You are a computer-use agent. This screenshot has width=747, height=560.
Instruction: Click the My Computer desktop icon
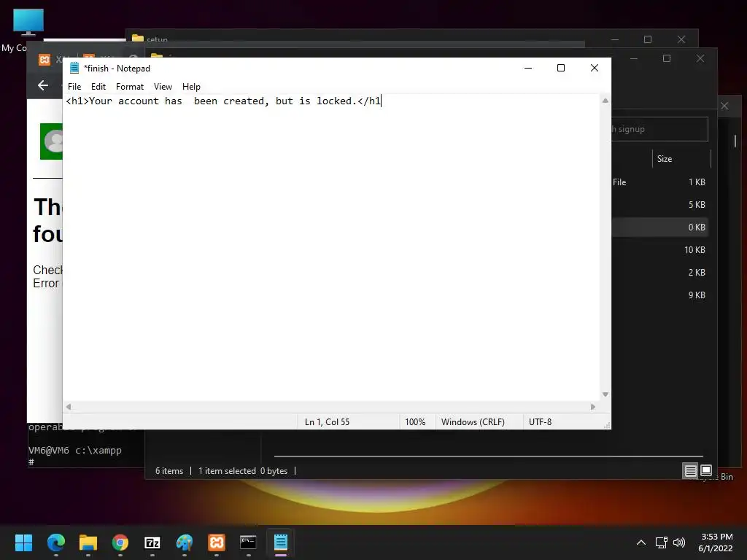(x=28, y=23)
